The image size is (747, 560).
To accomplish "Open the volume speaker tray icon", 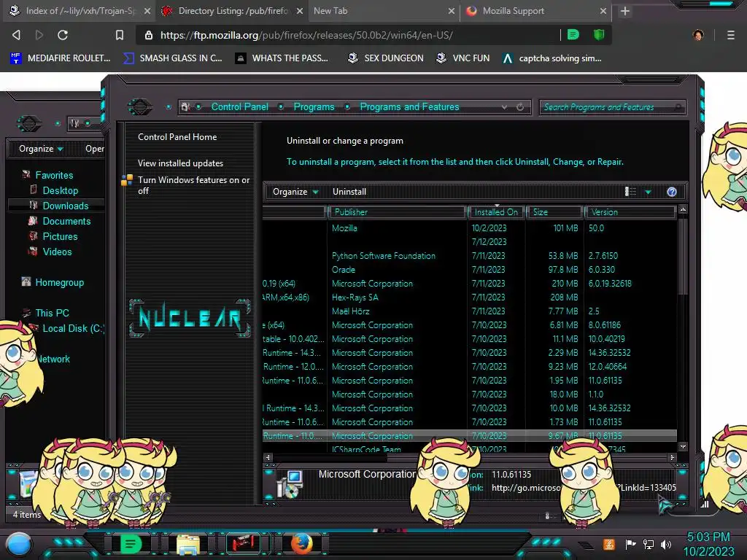I will pyautogui.click(x=666, y=544).
